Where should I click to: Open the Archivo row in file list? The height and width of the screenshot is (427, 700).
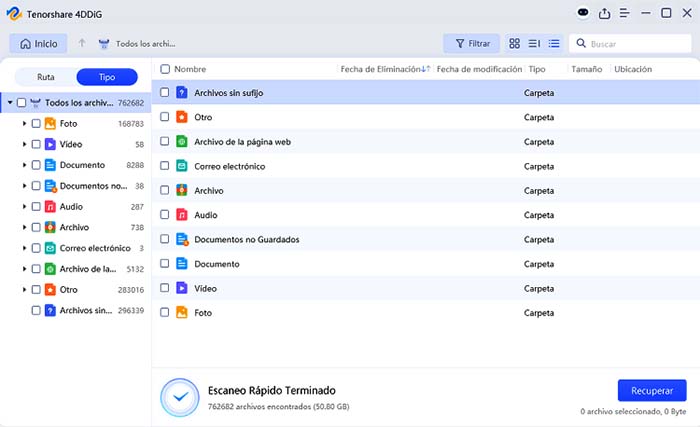426,190
